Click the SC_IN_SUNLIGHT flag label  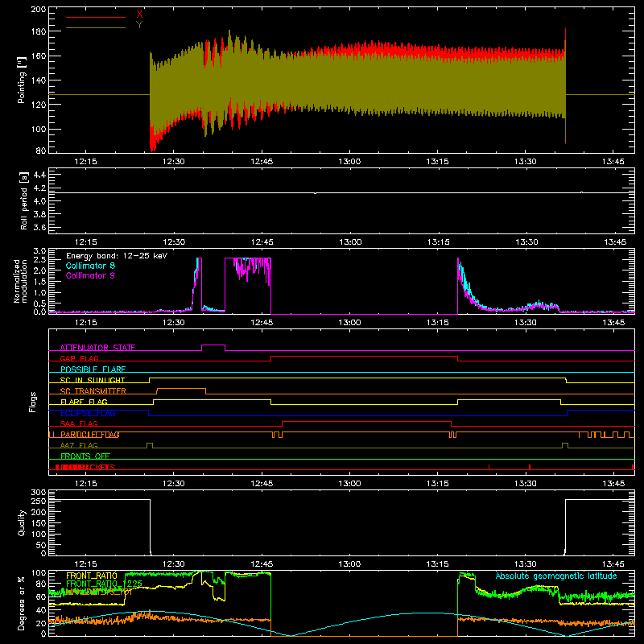point(93,380)
